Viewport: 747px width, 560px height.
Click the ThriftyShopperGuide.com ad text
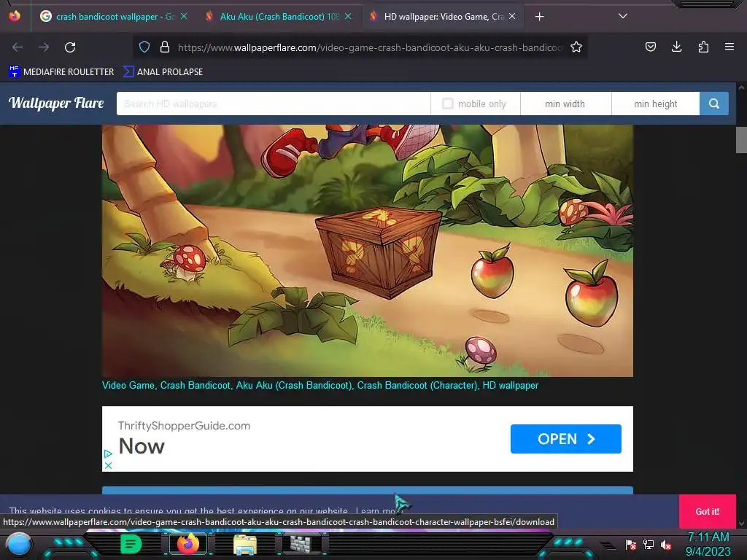point(184,426)
